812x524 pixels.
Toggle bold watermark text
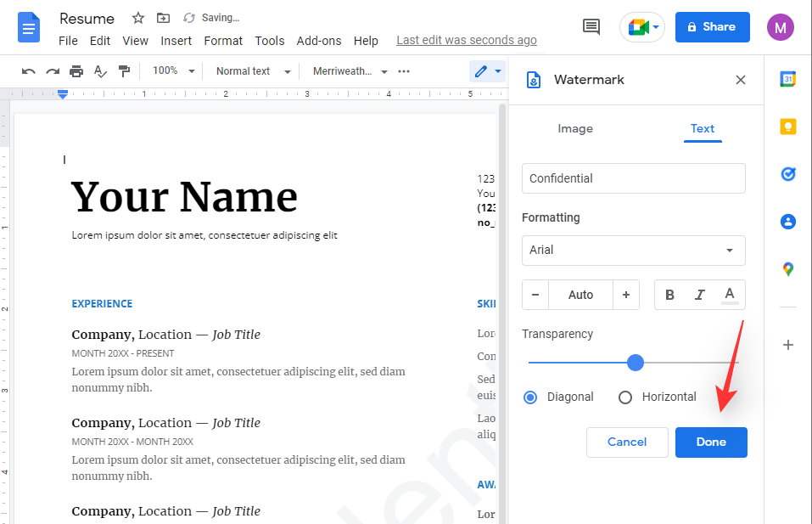[669, 295]
